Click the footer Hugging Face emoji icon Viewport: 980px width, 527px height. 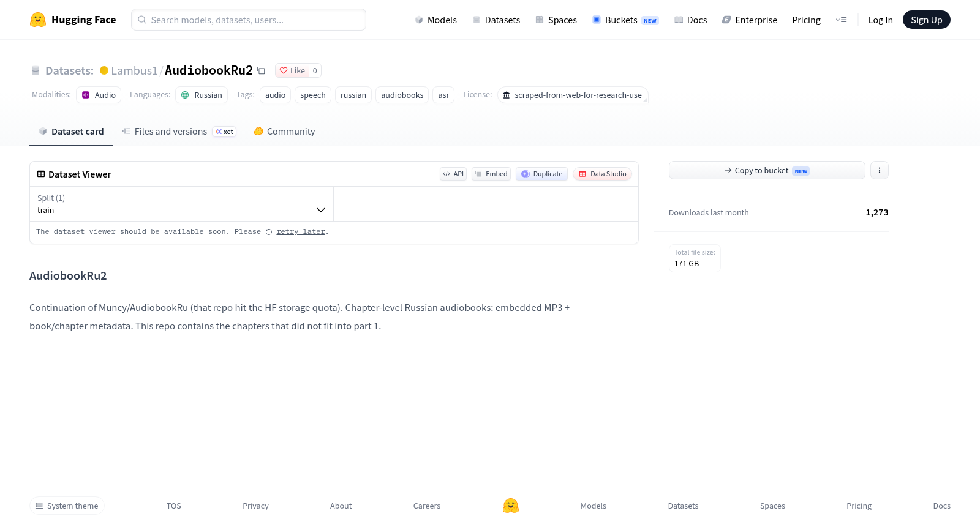511,506
